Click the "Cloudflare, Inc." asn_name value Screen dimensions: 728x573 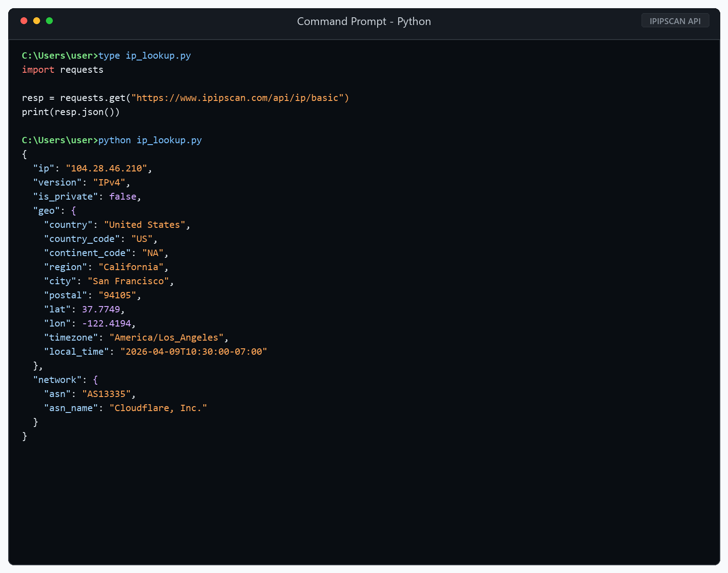158,408
